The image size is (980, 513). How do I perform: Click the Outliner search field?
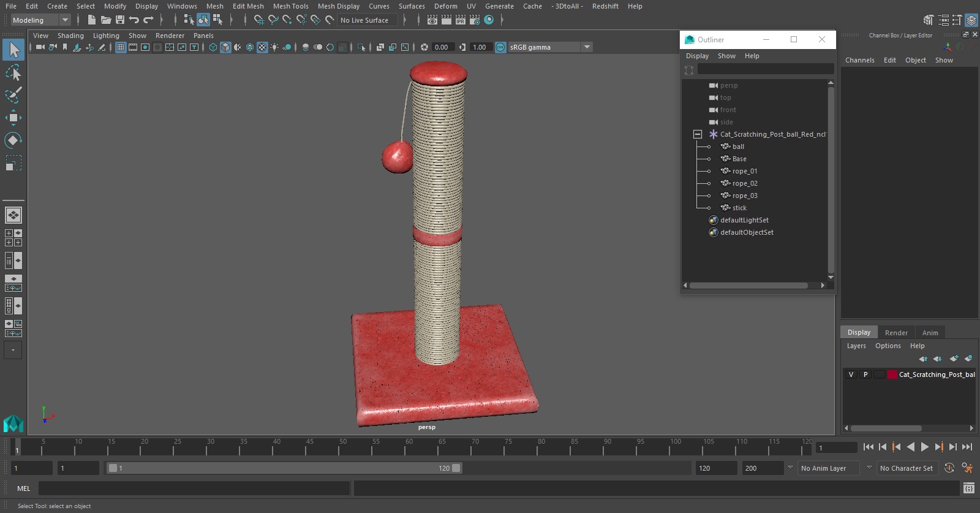click(x=766, y=69)
